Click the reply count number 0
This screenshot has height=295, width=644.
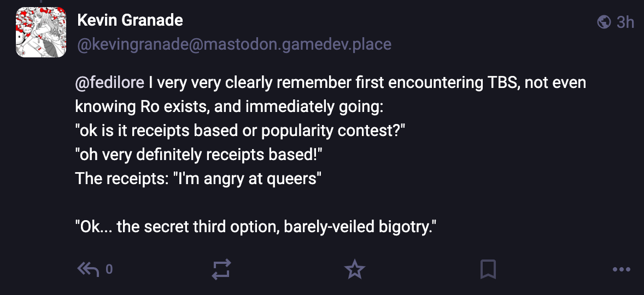[x=109, y=269]
